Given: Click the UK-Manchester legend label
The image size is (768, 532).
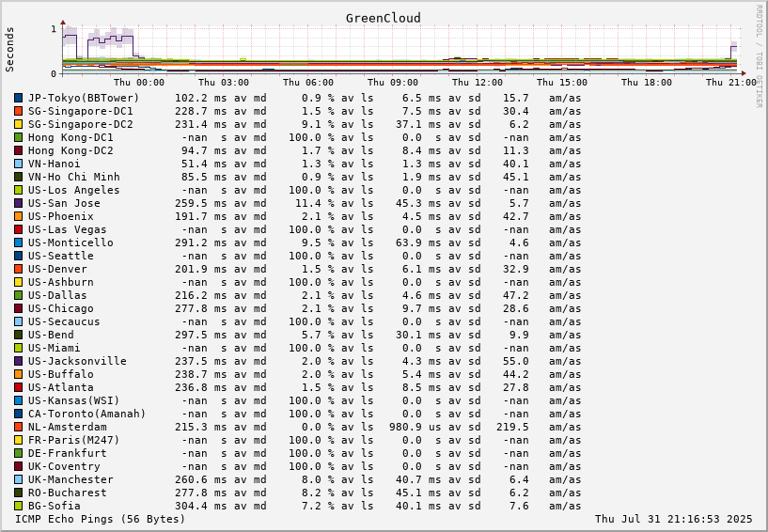Looking at the screenshot, I should coord(71,479).
